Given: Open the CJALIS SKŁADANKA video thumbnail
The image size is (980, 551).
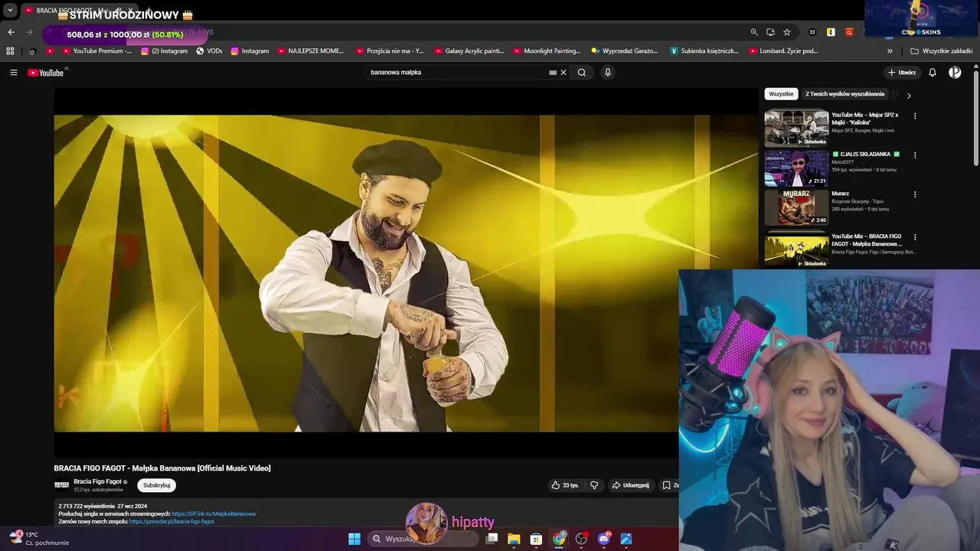Looking at the screenshot, I should [x=796, y=168].
